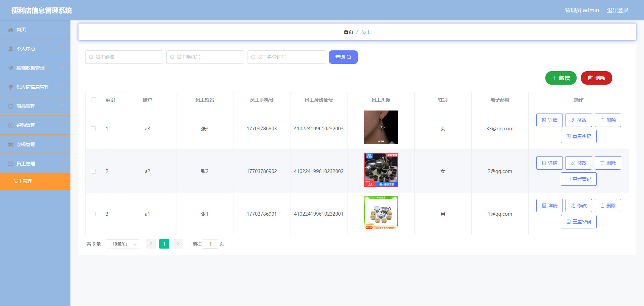Open the 收银管理 sidebar menu
The width and height of the screenshot is (644, 306).
(35, 144)
